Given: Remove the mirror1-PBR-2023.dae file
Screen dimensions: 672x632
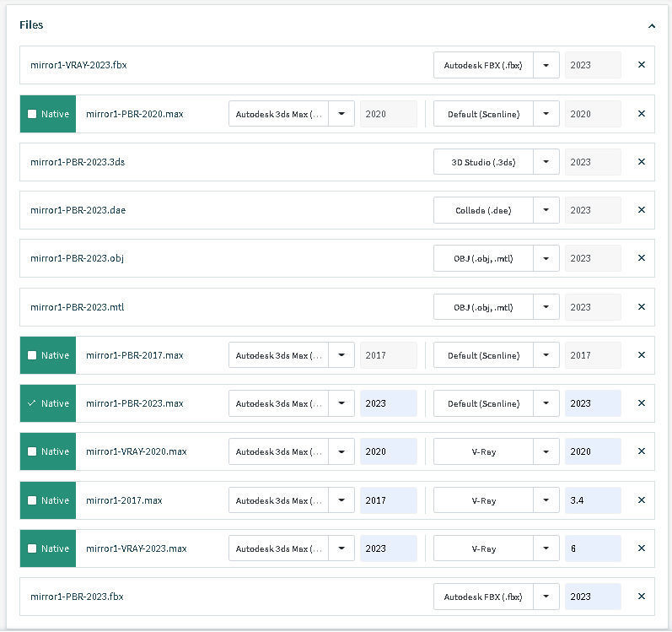Looking at the screenshot, I should pos(641,210).
